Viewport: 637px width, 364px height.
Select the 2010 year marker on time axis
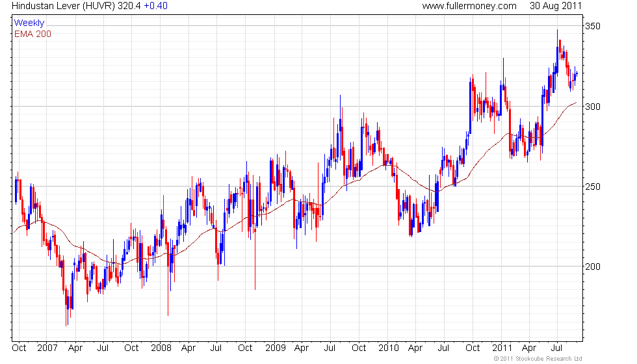[389, 348]
